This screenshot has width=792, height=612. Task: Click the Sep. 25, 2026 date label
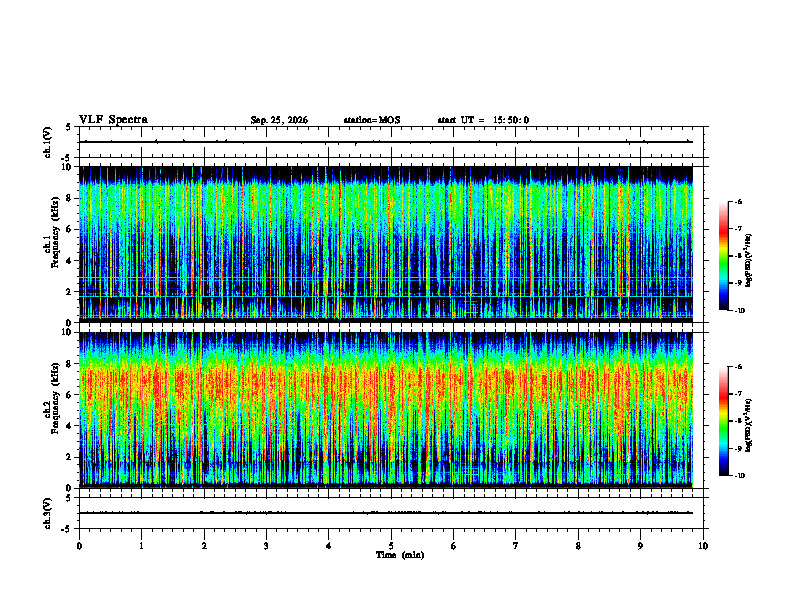click(x=279, y=120)
